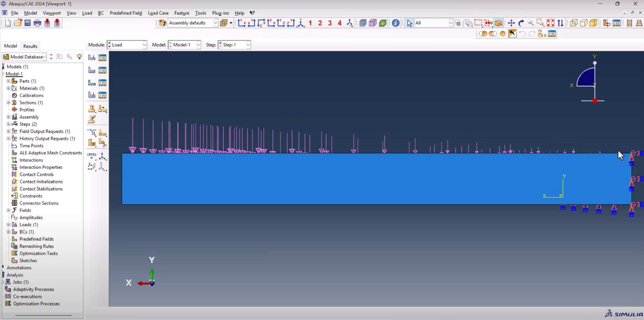644x320 pixels.
Task: Open the Plug-ins menu
Action: click(x=220, y=13)
